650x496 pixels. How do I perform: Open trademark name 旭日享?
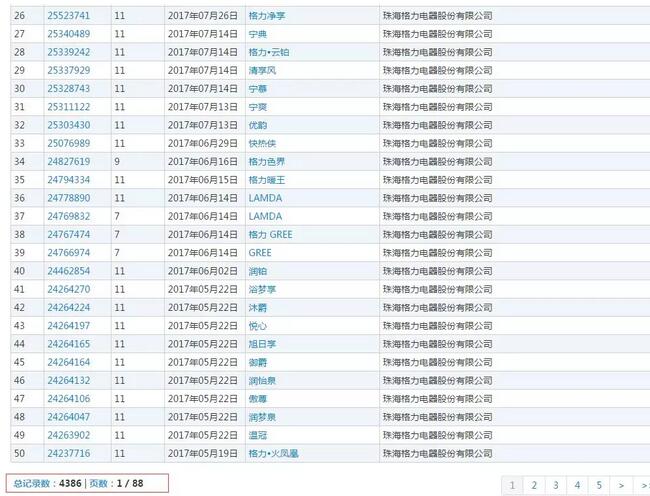point(262,344)
